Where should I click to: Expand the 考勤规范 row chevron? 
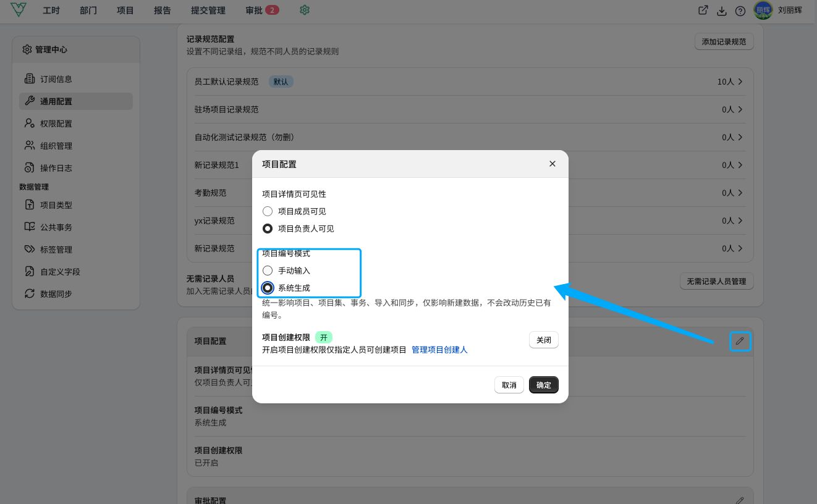pos(740,193)
